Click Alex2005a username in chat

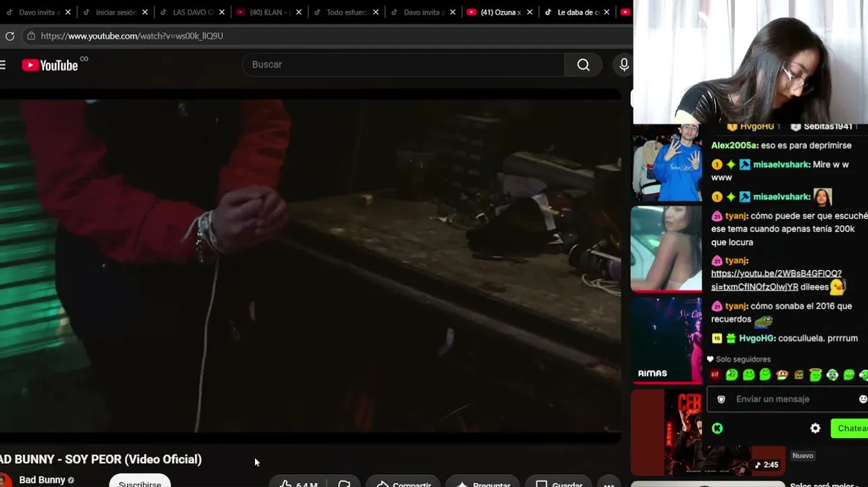pyautogui.click(x=733, y=145)
